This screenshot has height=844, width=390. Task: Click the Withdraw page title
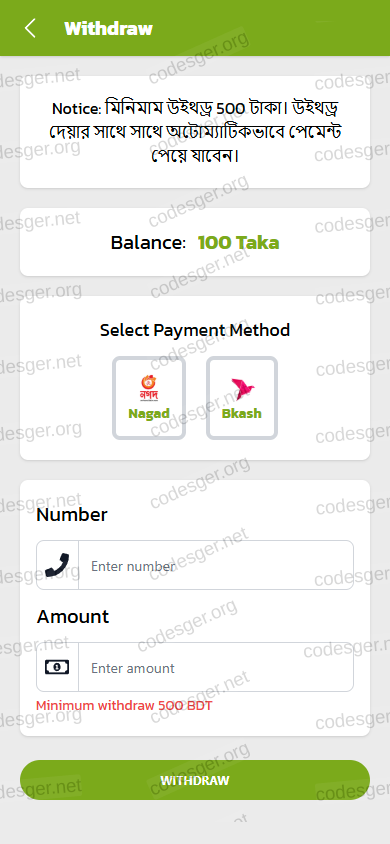tap(109, 29)
